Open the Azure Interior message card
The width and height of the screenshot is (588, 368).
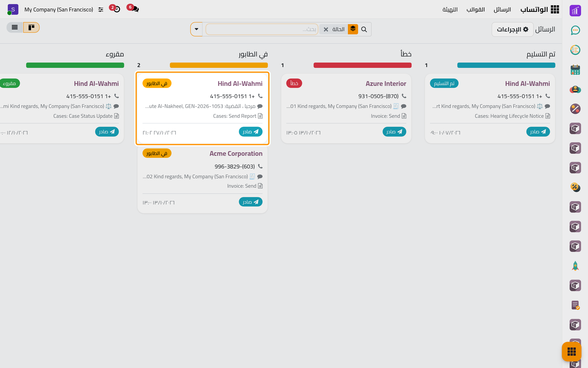(x=346, y=108)
